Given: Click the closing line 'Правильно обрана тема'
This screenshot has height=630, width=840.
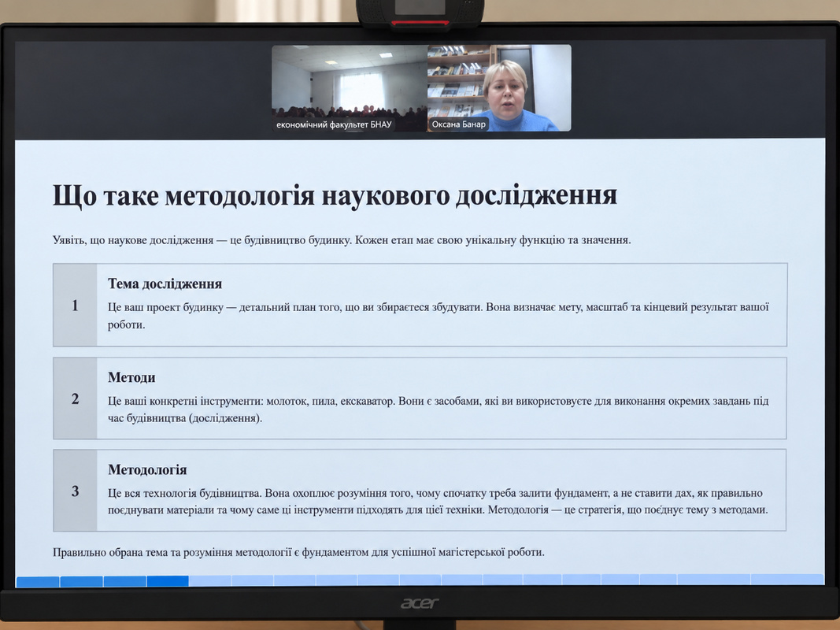Looking at the screenshot, I should point(298,552).
